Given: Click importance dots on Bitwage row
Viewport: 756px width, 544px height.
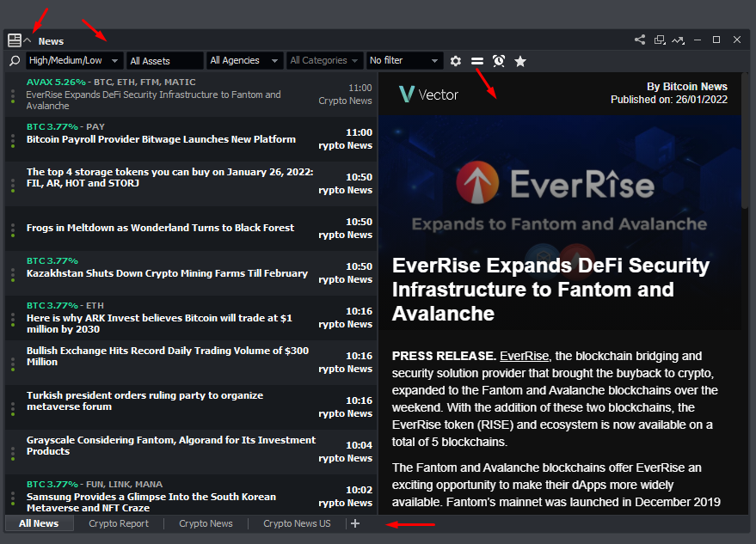Looking at the screenshot, I should pos(13,141).
